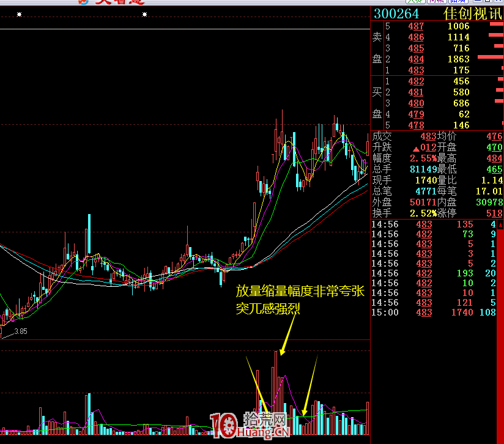Select sell level 4 price 486
The image size is (504, 444).
pyautogui.click(x=416, y=37)
